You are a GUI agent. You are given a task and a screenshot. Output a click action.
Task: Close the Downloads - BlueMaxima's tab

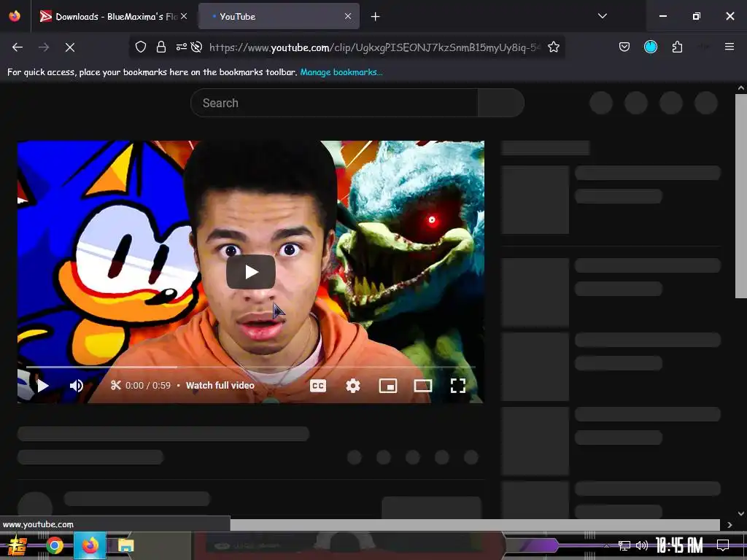[x=184, y=16]
